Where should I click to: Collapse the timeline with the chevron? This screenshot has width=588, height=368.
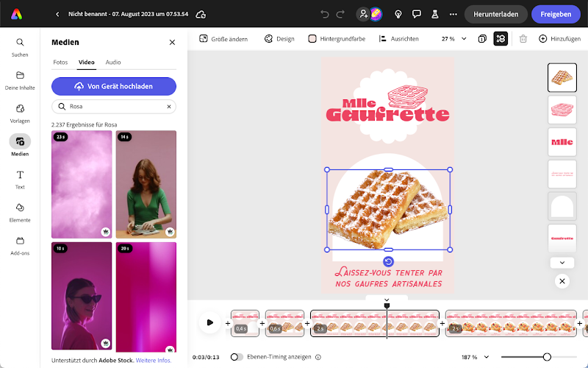tap(387, 300)
